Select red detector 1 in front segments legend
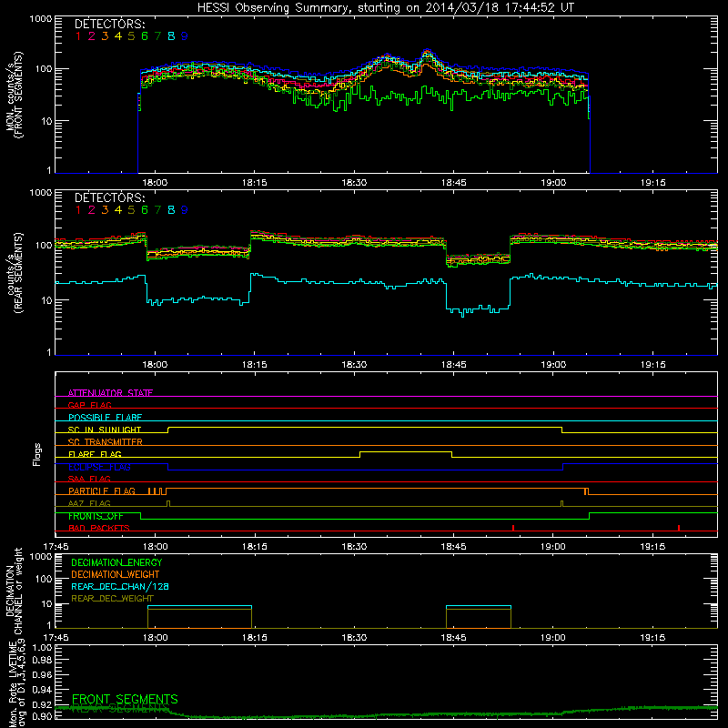728x728 pixels. (x=78, y=36)
